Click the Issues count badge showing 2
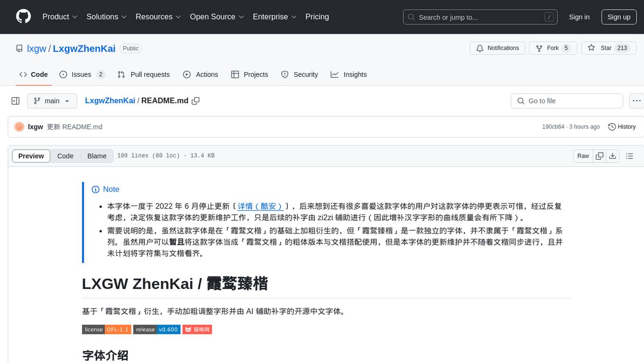The height and width of the screenshot is (362, 644). click(100, 74)
